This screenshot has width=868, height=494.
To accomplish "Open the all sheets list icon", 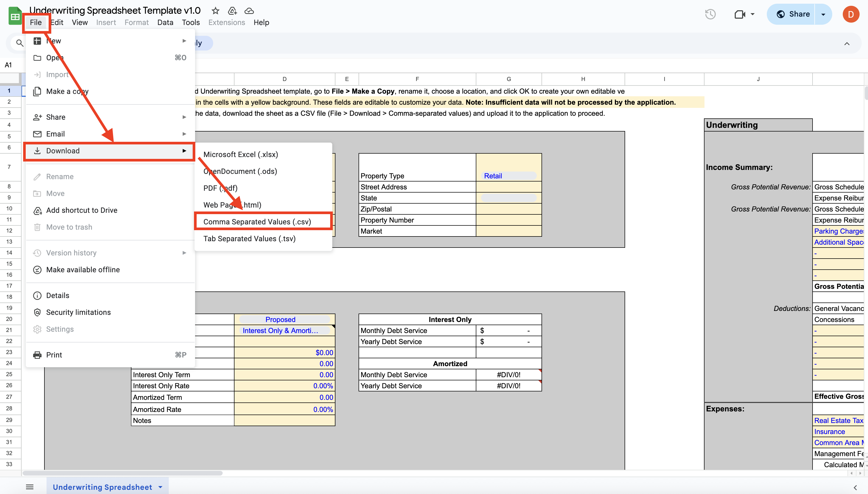I will click(x=30, y=487).
